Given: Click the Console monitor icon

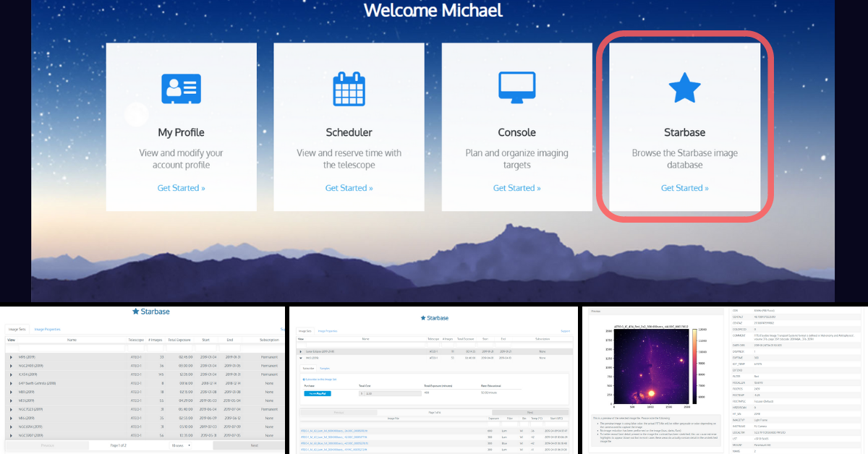Looking at the screenshot, I should [516, 88].
